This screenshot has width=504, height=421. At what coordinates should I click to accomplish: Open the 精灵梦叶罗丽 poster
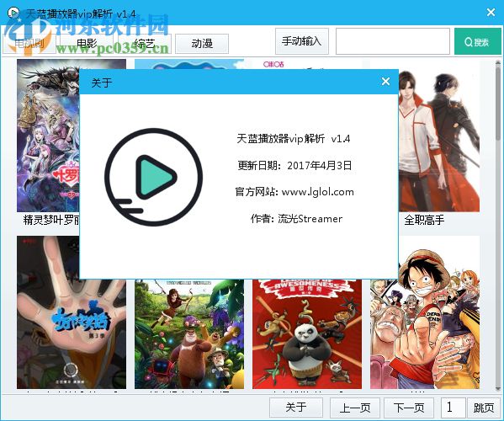[48, 135]
